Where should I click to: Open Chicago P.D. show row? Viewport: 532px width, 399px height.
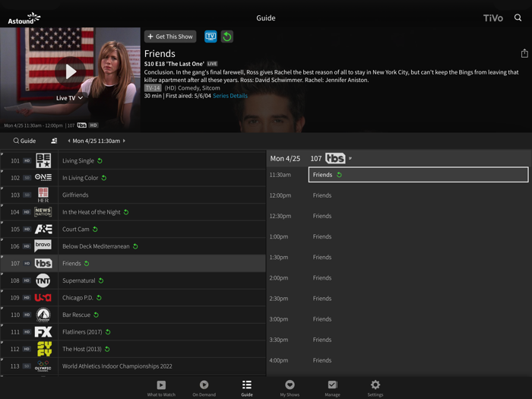[x=162, y=298]
